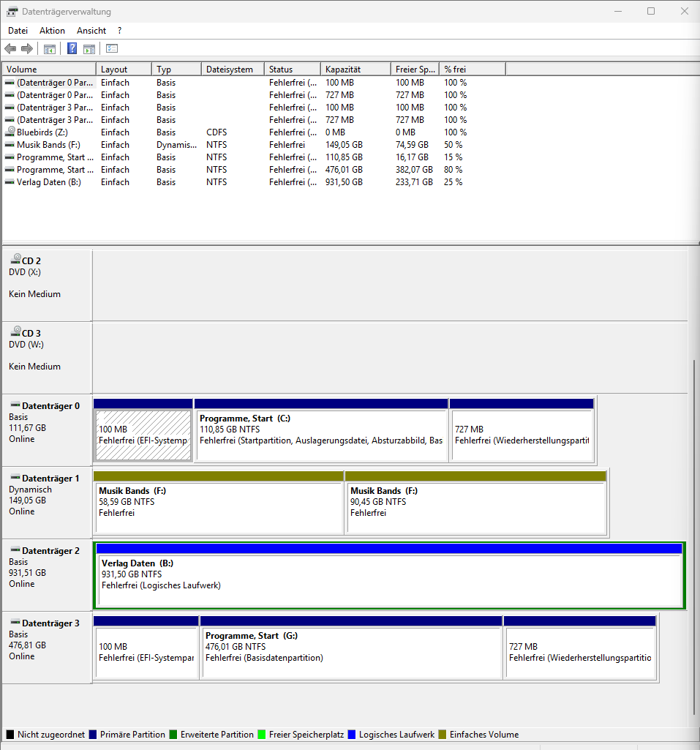Open the Ansicht menu
The width and height of the screenshot is (700, 750).
tap(91, 31)
